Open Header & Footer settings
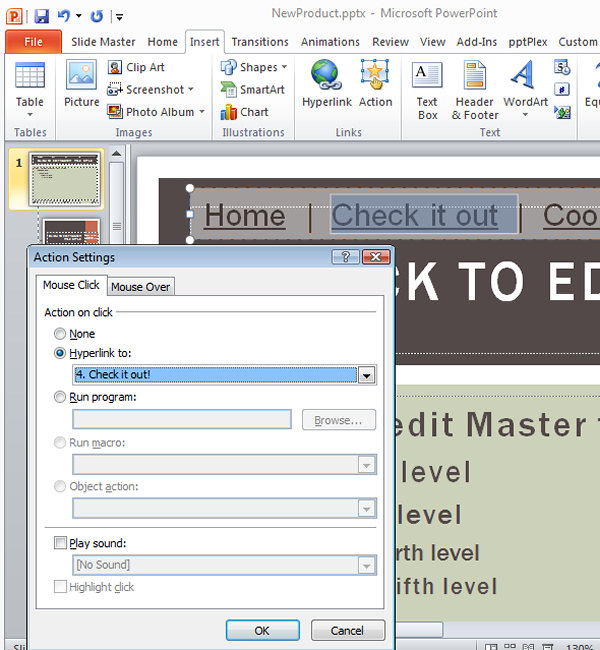Viewport: 600px width, 650px height. click(x=475, y=90)
